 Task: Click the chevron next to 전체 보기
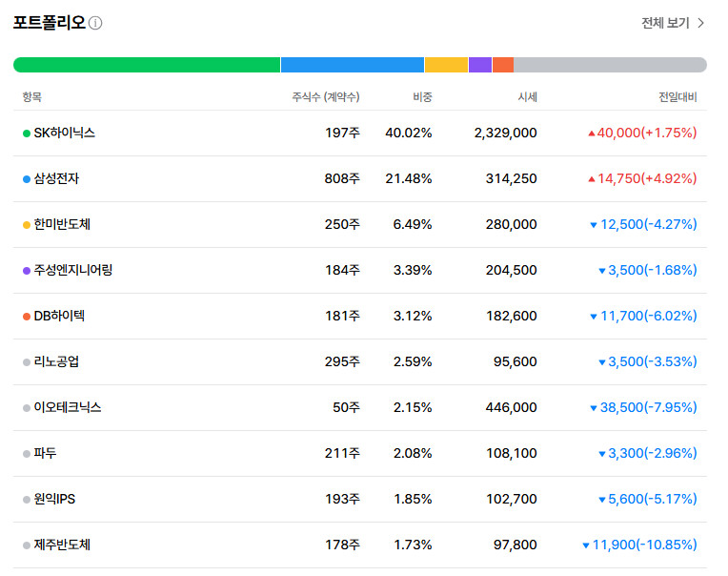(700, 23)
